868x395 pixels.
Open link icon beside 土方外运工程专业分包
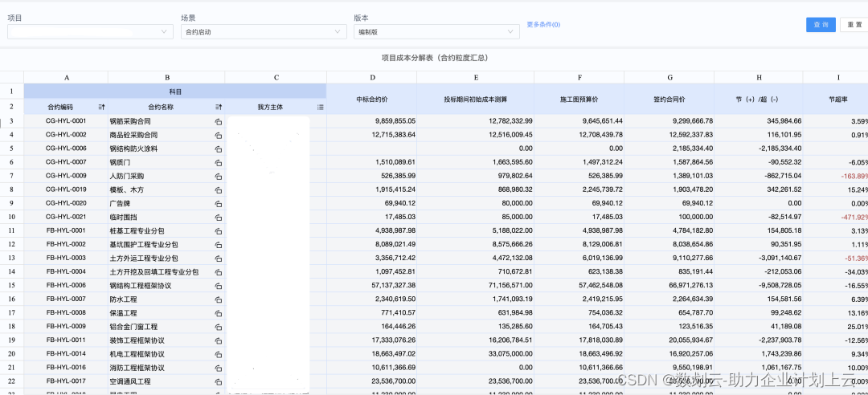click(218, 259)
